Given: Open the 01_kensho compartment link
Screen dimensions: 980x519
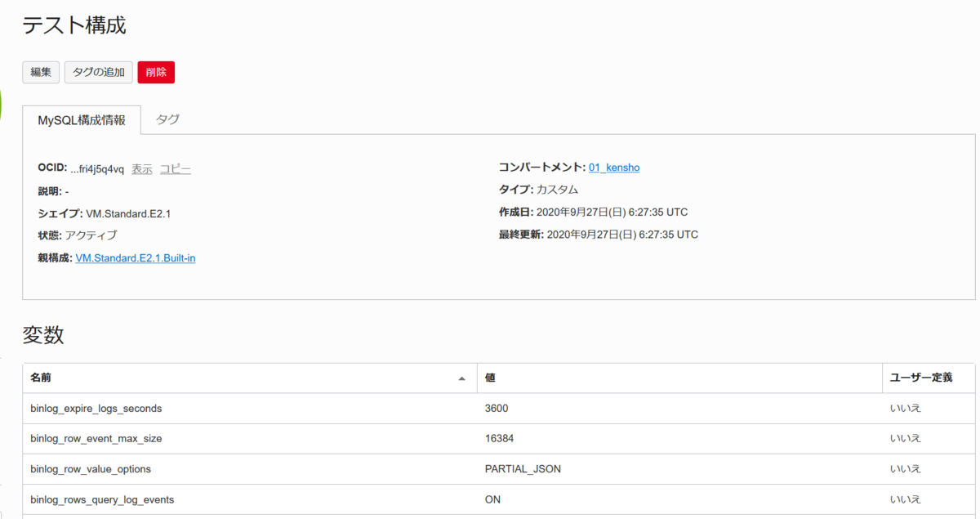Looking at the screenshot, I should point(614,168).
